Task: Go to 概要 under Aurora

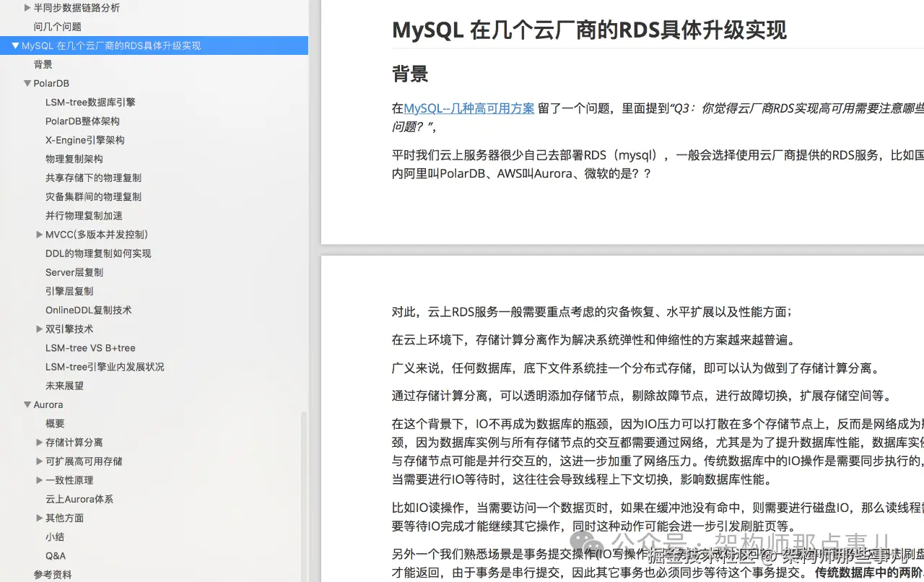Action: point(55,423)
